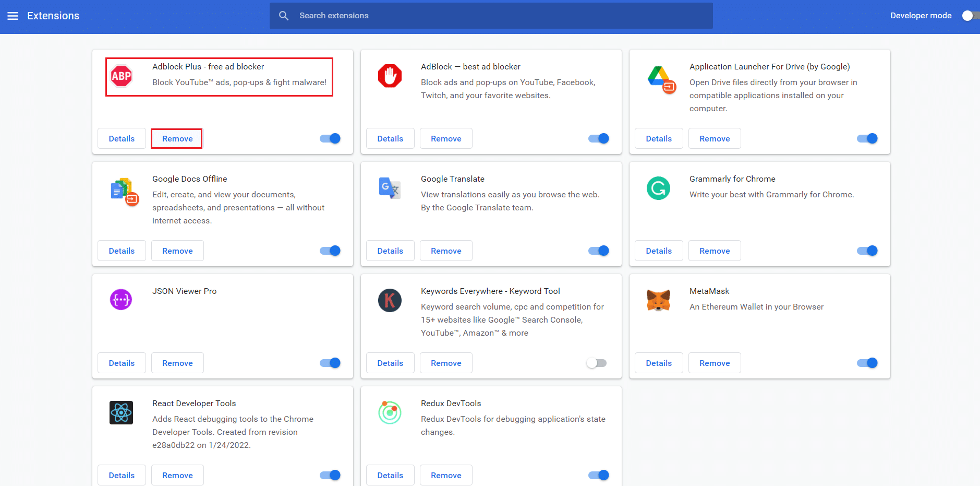Remove JSON Viewer Pro extension

coord(177,363)
